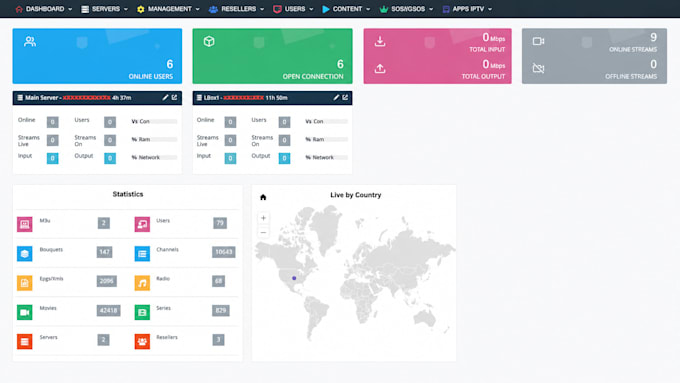Screen dimensions: 680x383
Task: Open the Servers menu
Action: coord(105,9)
